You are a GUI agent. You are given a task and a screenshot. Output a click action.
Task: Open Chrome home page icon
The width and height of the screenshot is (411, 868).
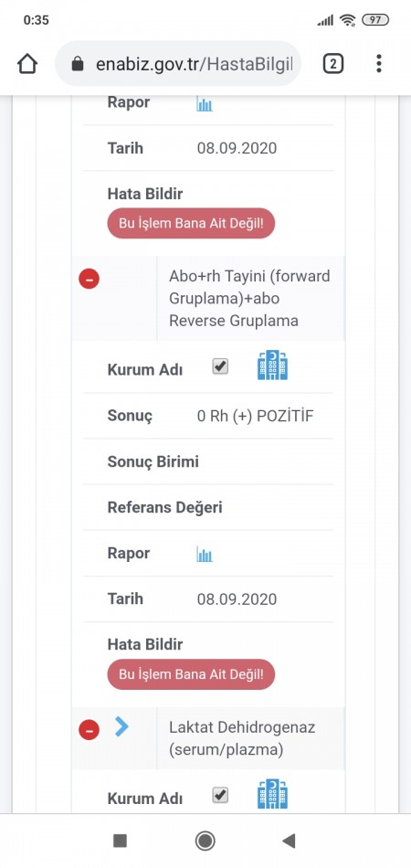tap(27, 64)
